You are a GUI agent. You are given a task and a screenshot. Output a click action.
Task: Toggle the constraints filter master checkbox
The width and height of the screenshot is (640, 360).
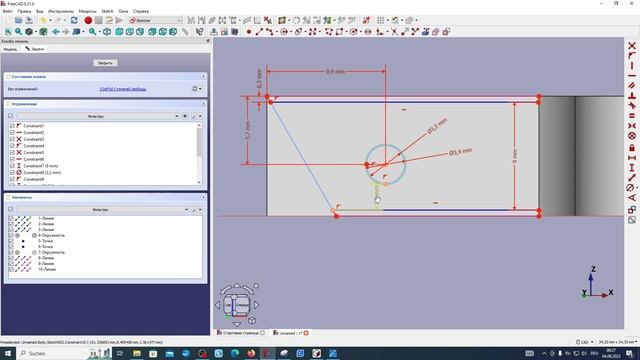11,116
